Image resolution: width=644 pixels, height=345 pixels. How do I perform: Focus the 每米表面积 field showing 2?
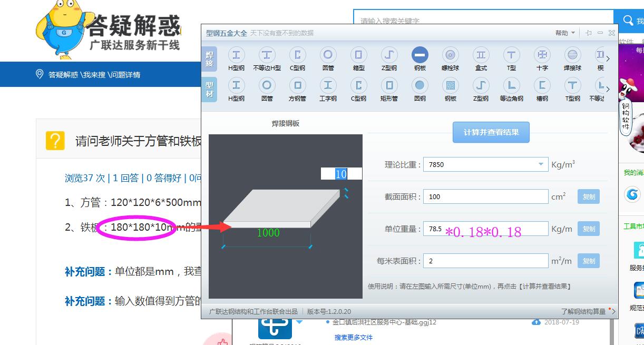tap(485, 261)
